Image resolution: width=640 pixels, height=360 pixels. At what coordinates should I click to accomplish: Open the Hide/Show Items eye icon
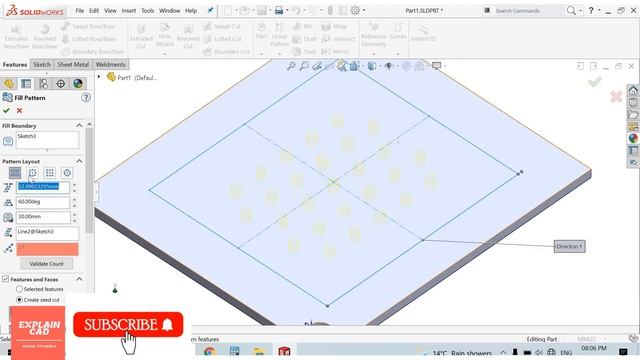click(x=389, y=66)
